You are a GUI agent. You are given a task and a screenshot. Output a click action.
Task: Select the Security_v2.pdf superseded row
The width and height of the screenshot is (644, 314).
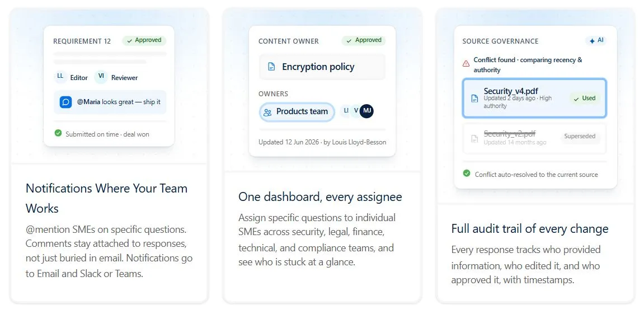click(534, 138)
